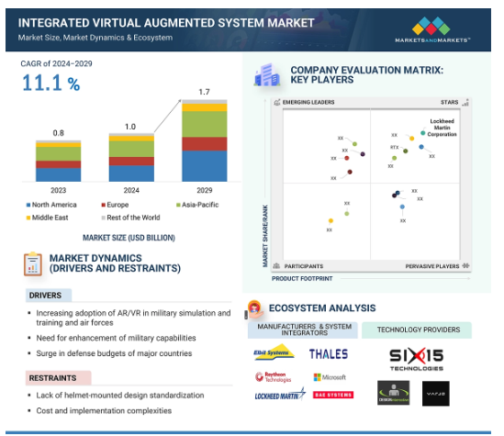504x436 pixels.
Task: Click 'CAGR of 2024-2029' text
Action: [x=56, y=63]
